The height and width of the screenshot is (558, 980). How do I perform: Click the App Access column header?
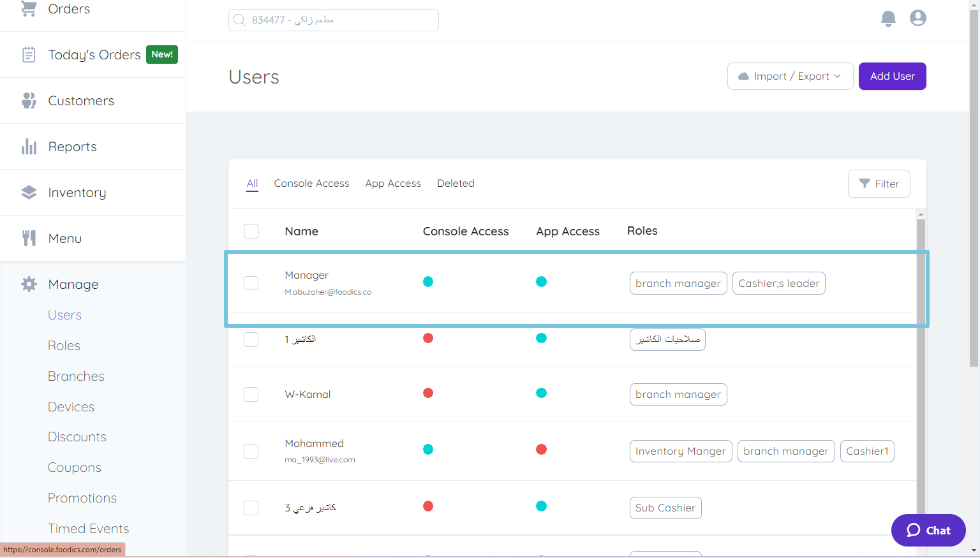click(568, 231)
